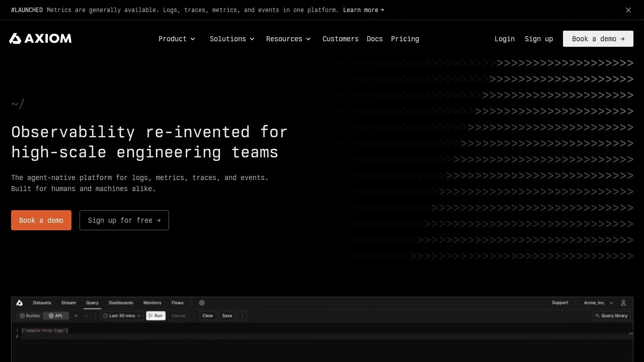This screenshot has height=362, width=644.
Task: Switch to APL query mode
Action: point(56,316)
